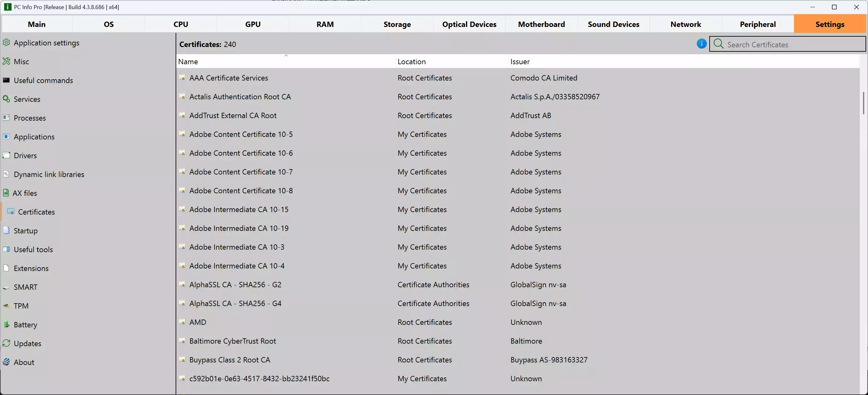The image size is (868, 395).
Task: Click the Extensions page icon
Action: [6, 268]
